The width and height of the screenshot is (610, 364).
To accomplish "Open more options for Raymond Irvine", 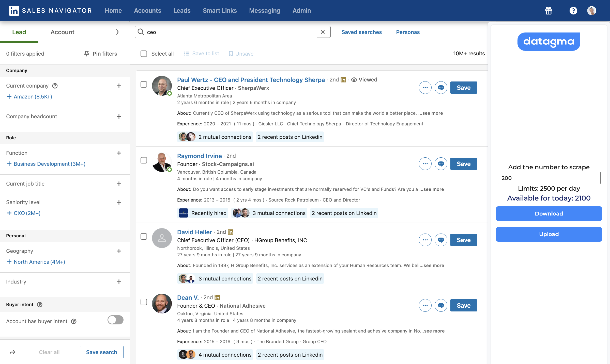I will pos(425,164).
